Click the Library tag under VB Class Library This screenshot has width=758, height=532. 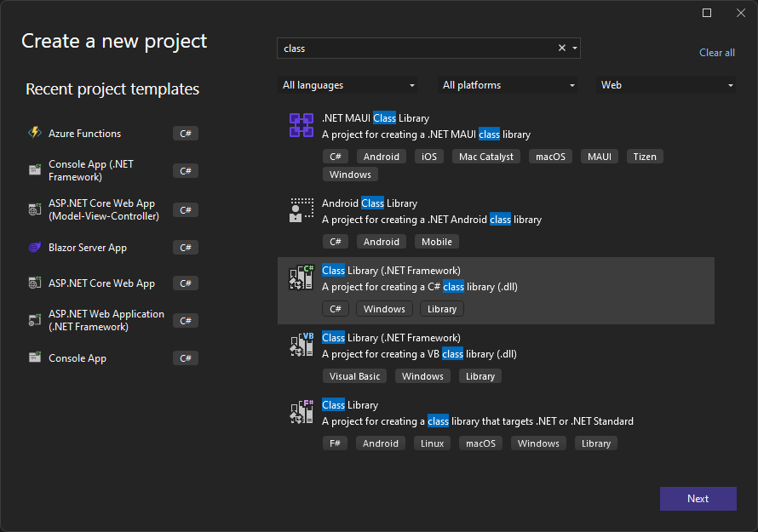tap(480, 376)
